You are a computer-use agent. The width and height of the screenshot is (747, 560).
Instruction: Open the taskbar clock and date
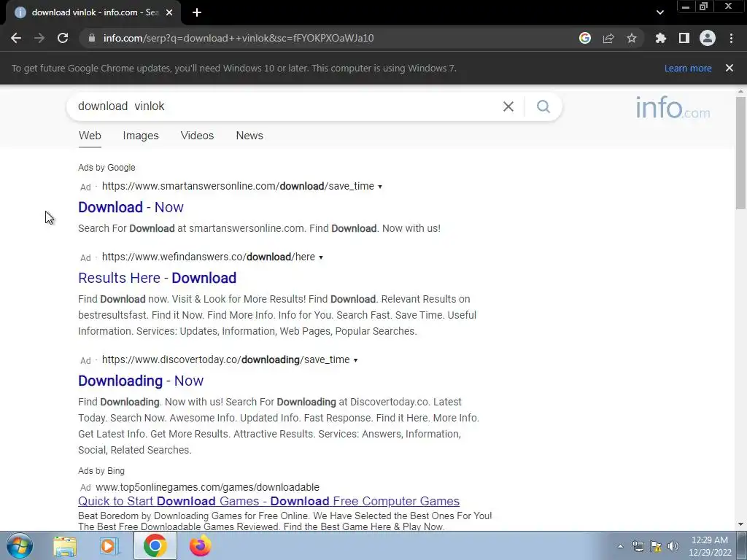coord(710,546)
